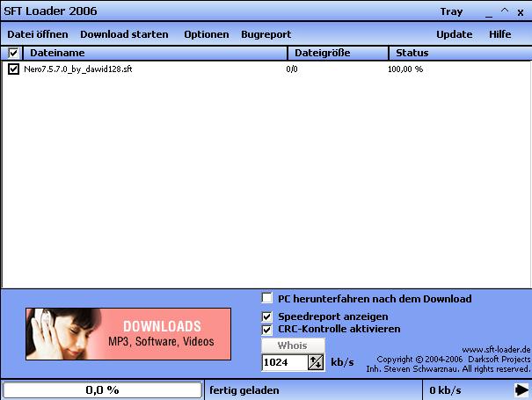Click the Whois button
The width and height of the screenshot is (532, 400).
293,345
